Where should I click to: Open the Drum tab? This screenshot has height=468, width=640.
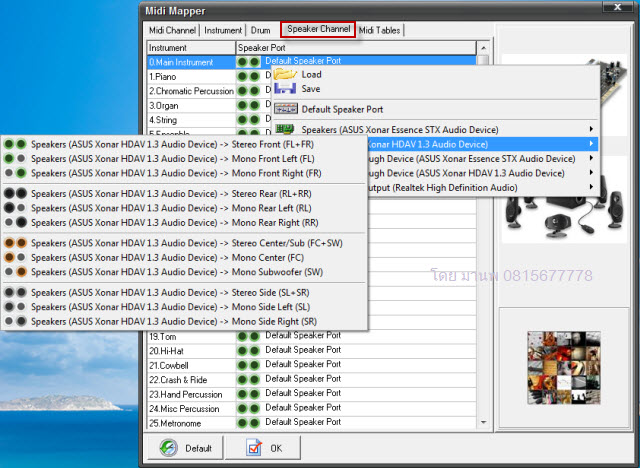point(260,30)
